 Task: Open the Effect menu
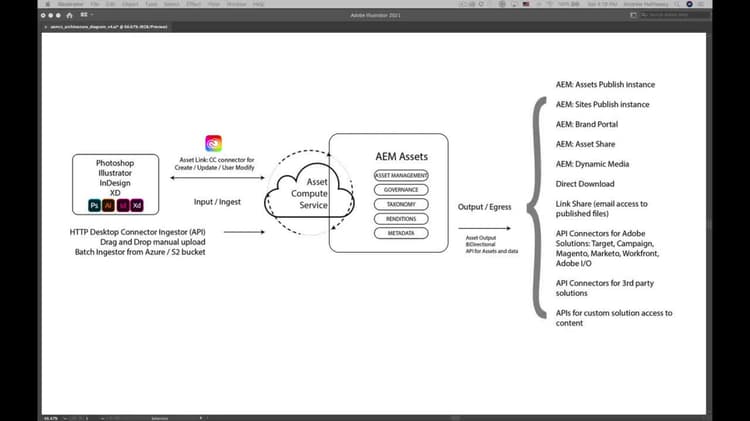[194, 4]
